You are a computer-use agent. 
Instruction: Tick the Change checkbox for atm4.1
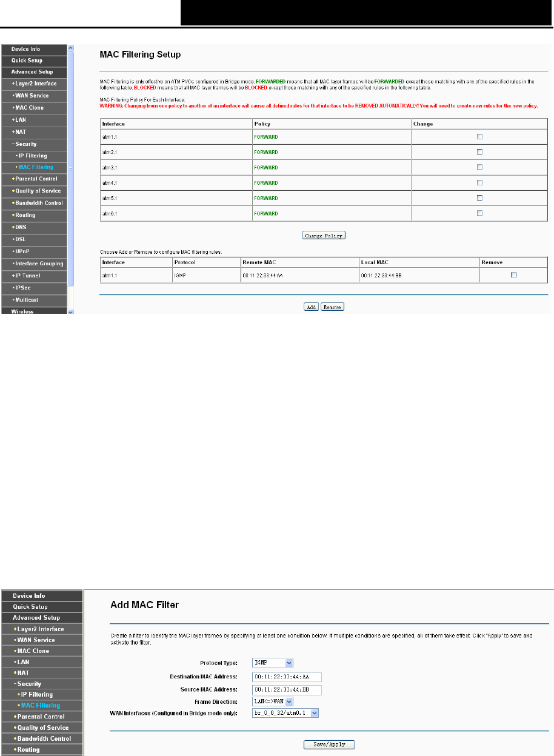(x=480, y=182)
